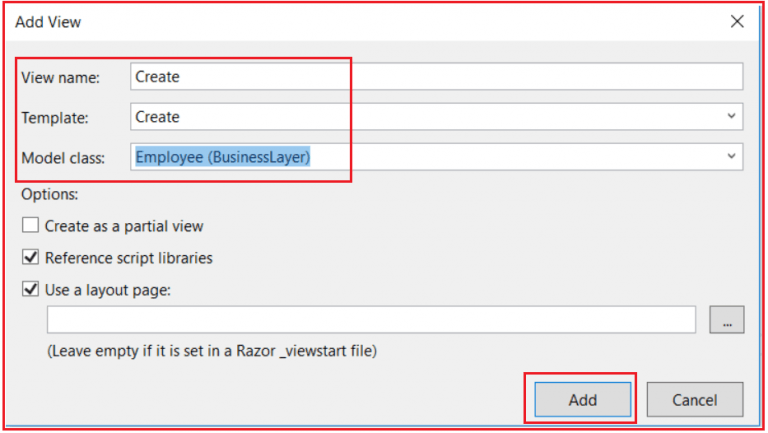The image size is (768, 433).
Task: Browse for layout page with ellipsis button
Action: [727, 319]
